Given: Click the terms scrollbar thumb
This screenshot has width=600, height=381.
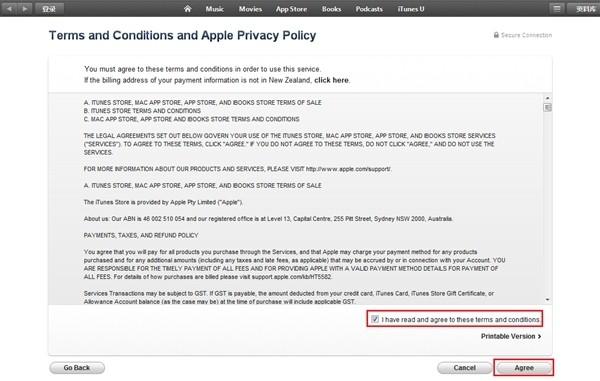Looking at the screenshot, I should 548,107.
